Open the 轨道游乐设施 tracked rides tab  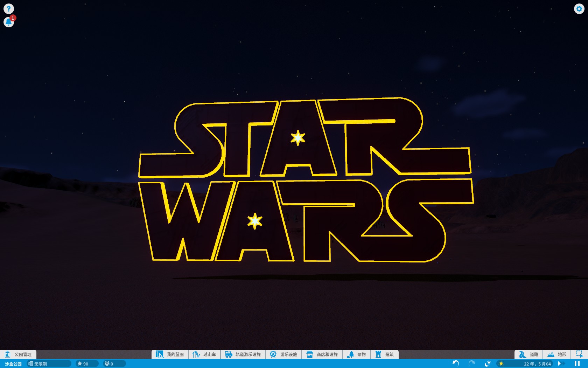tap(243, 354)
